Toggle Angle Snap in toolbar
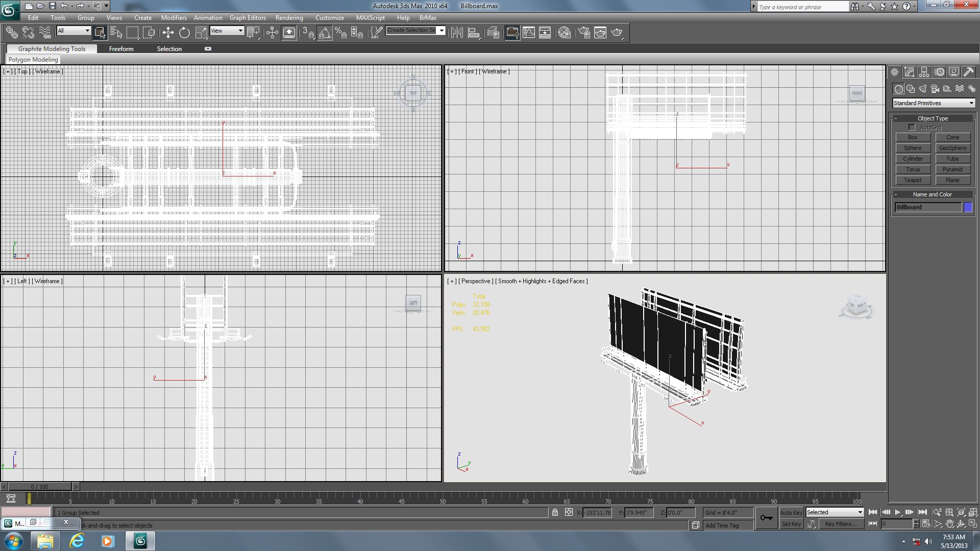 325,33
